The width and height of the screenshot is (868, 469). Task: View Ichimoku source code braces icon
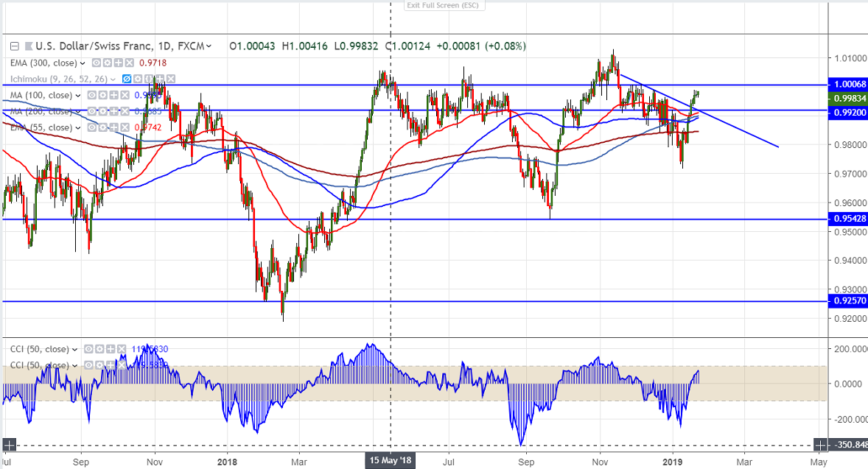[148, 80]
